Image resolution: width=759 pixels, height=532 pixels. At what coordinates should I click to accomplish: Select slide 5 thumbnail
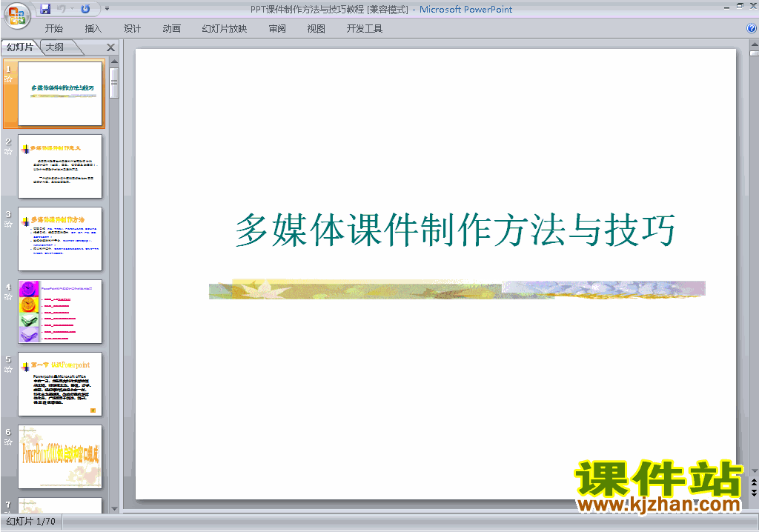click(60, 384)
